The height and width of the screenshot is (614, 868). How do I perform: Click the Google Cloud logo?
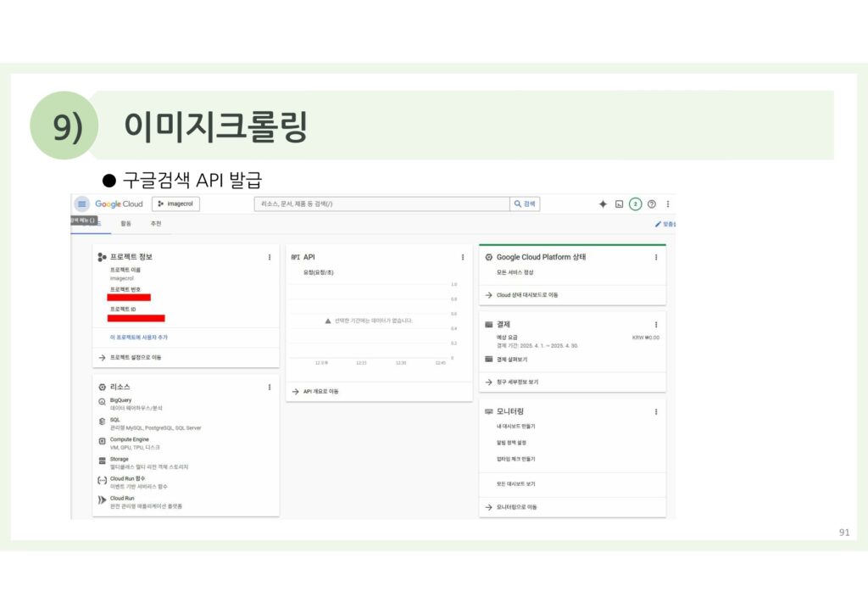tap(119, 204)
